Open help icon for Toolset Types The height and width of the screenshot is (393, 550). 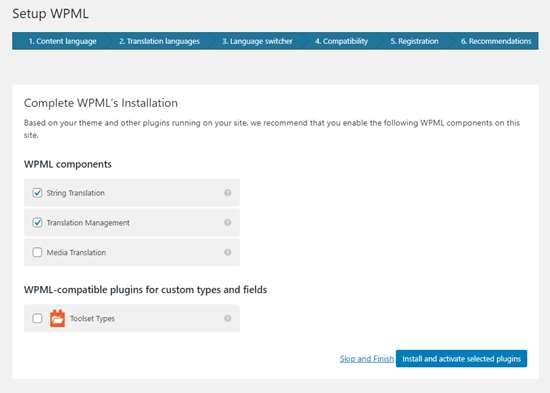coord(228,318)
